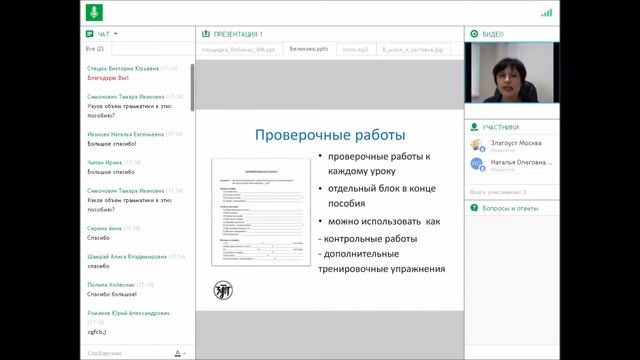Image resolution: width=640 pixels, height=360 pixels.
Task: Click the 'Благодарю Вас!' chat message
Action: point(108,78)
